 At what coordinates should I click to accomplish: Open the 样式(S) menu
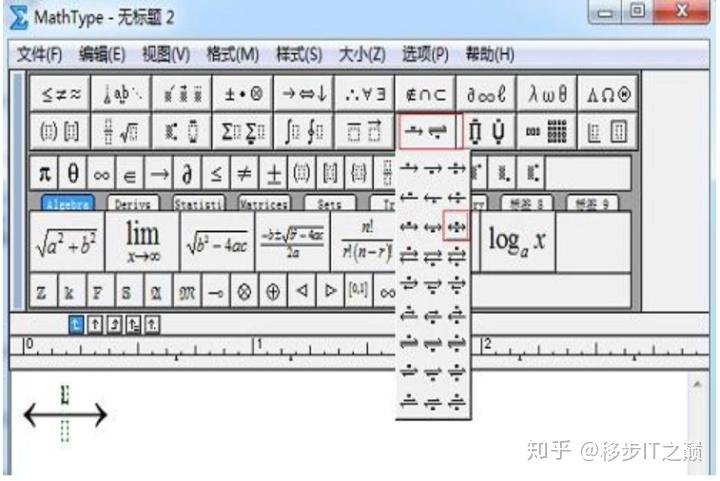coord(299,55)
